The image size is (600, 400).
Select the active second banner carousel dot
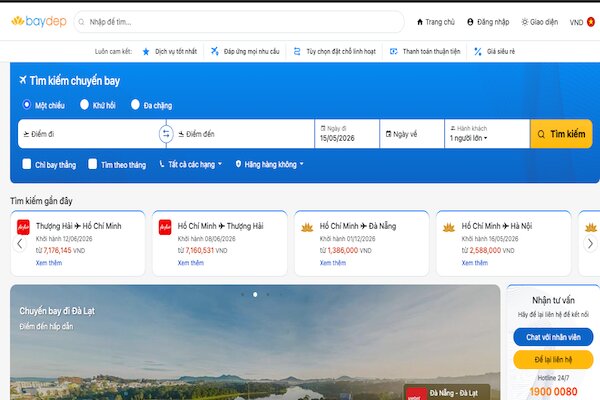coord(255,294)
